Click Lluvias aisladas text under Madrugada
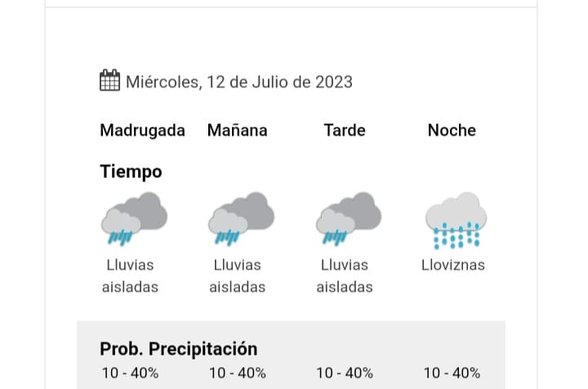 pos(130,275)
